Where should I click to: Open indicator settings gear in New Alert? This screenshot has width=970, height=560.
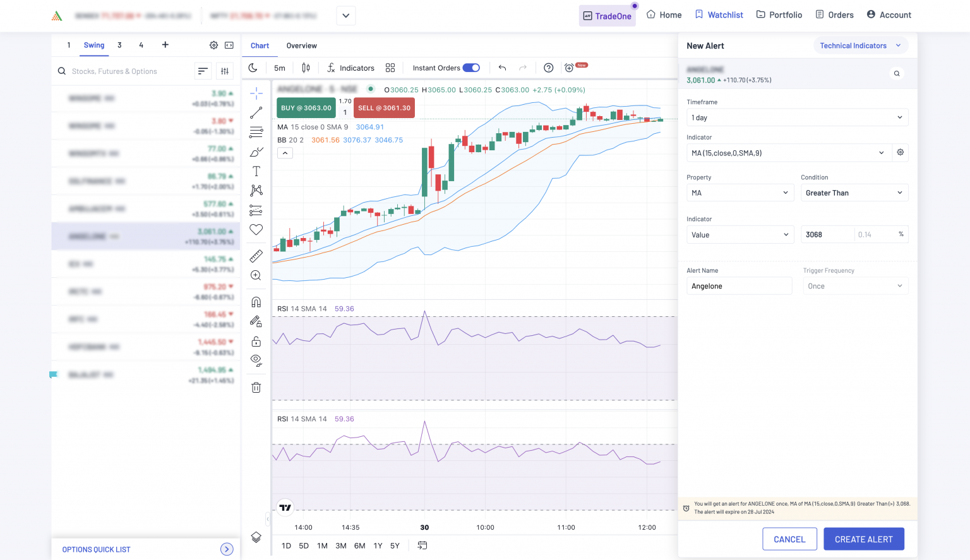point(901,153)
